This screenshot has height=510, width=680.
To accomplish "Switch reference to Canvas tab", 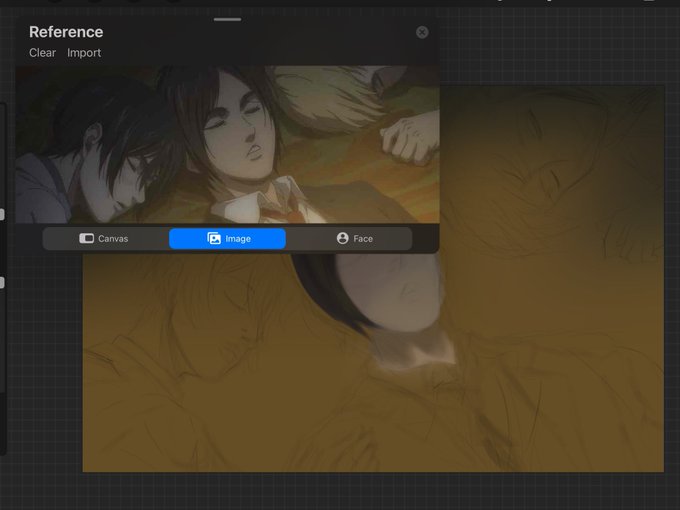I will coord(104,239).
